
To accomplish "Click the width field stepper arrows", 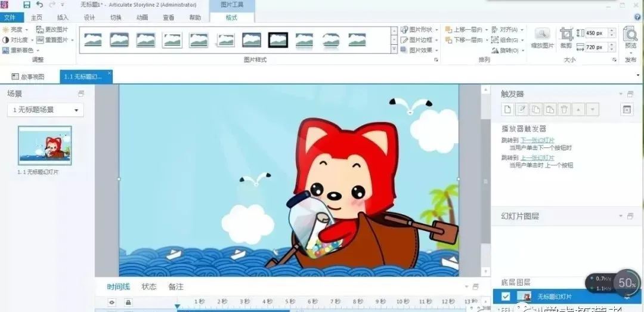I will (612, 47).
